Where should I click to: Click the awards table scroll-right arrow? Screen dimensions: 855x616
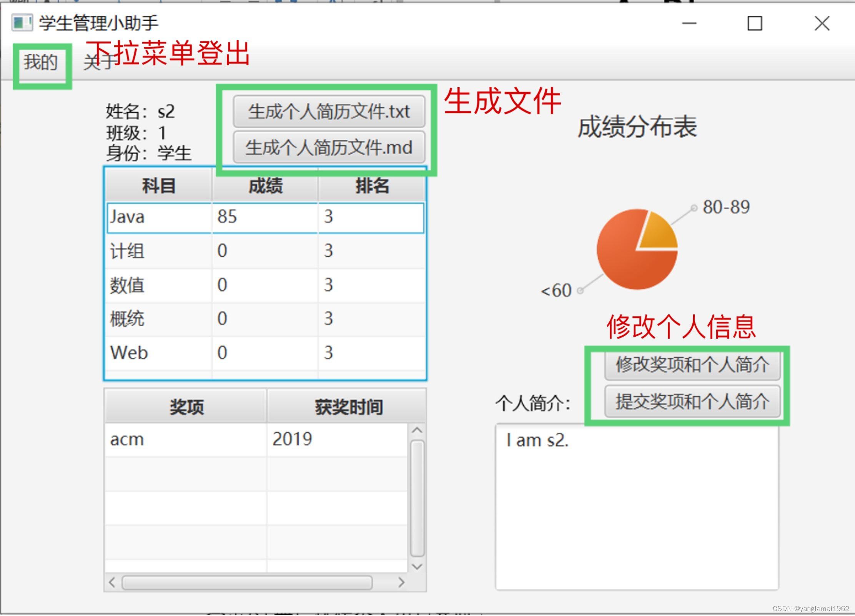tap(401, 582)
